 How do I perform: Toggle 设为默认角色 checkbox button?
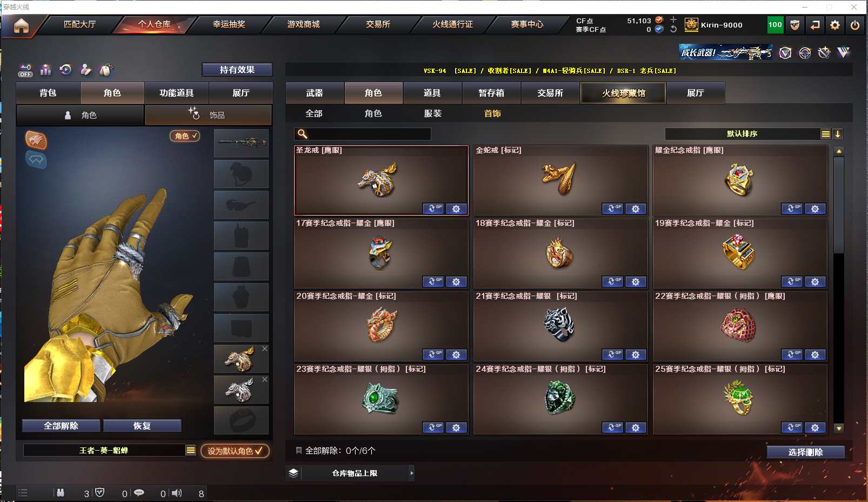click(x=235, y=451)
